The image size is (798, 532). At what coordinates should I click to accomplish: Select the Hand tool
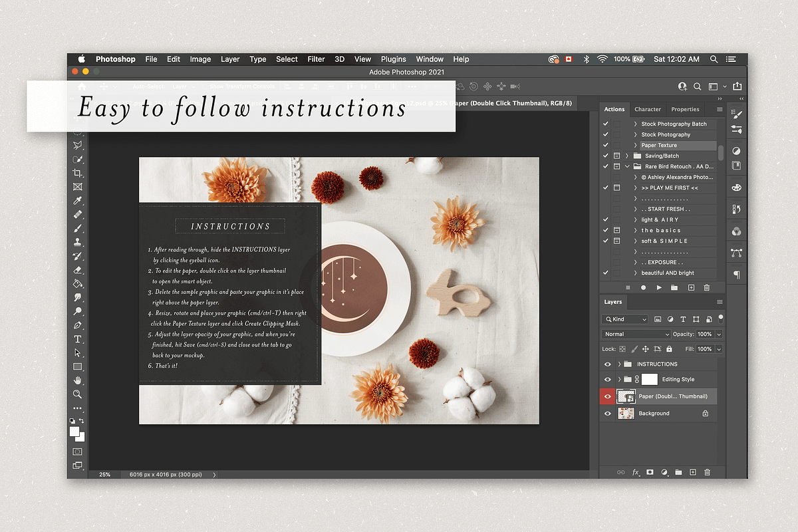tap(78, 380)
